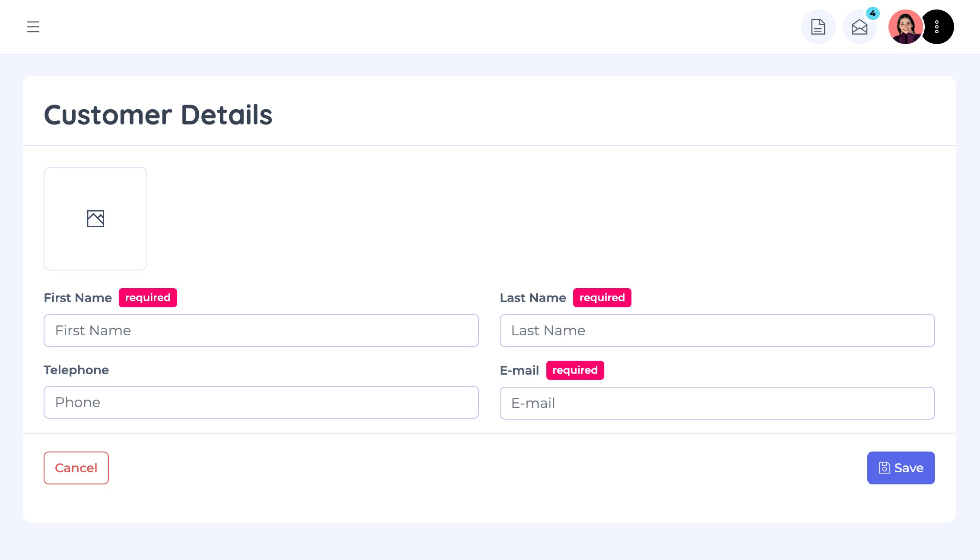Screen dimensions: 980x560
Task: Focus the First Name input field
Action: (x=261, y=331)
